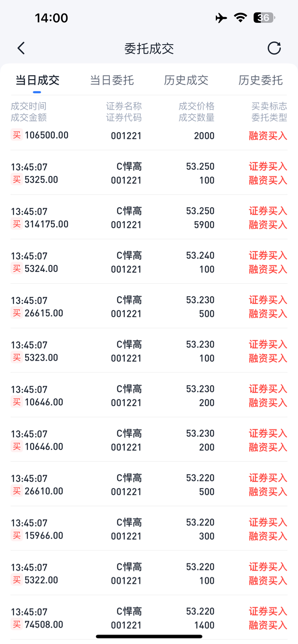The height and width of the screenshot is (644, 298).
Task: Tap the 证券名称 column header
Action: tap(124, 106)
